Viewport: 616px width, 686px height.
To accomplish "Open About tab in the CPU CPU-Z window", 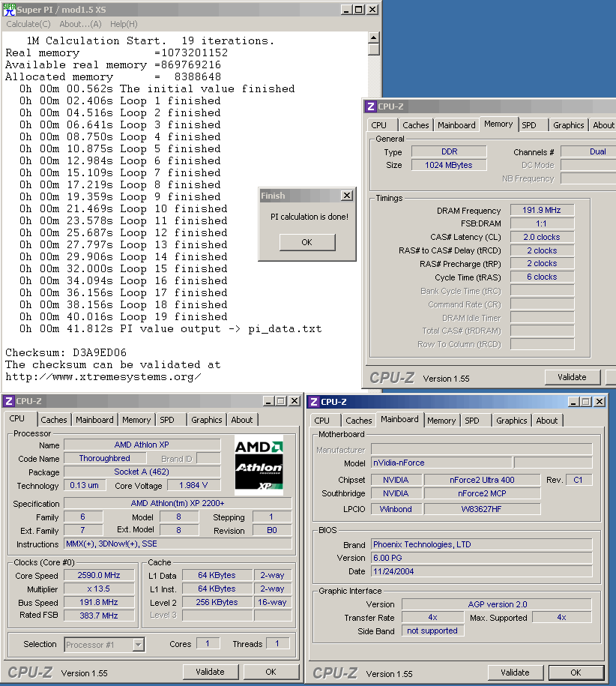I will coord(242,420).
